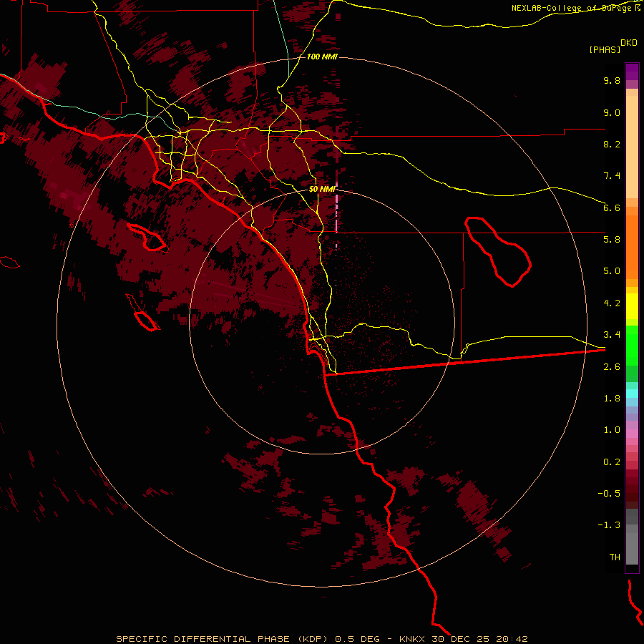
Task: Select the 5.8 scale value
Action: [x=612, y=240]
